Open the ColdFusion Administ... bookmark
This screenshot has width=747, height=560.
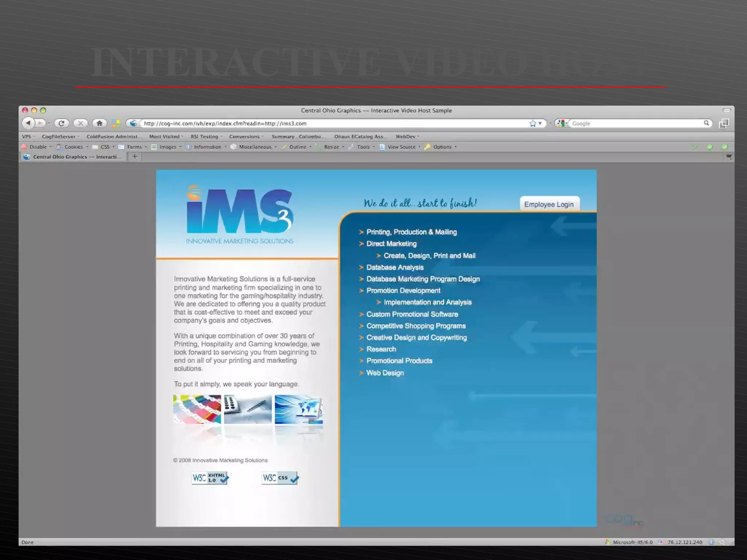(x=114, y=136)
